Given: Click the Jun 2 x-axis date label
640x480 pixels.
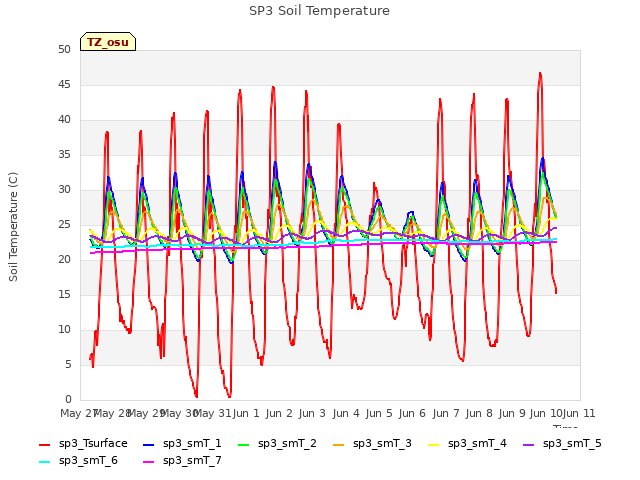Looking at the screenshot, I should (x=279, y=413).
